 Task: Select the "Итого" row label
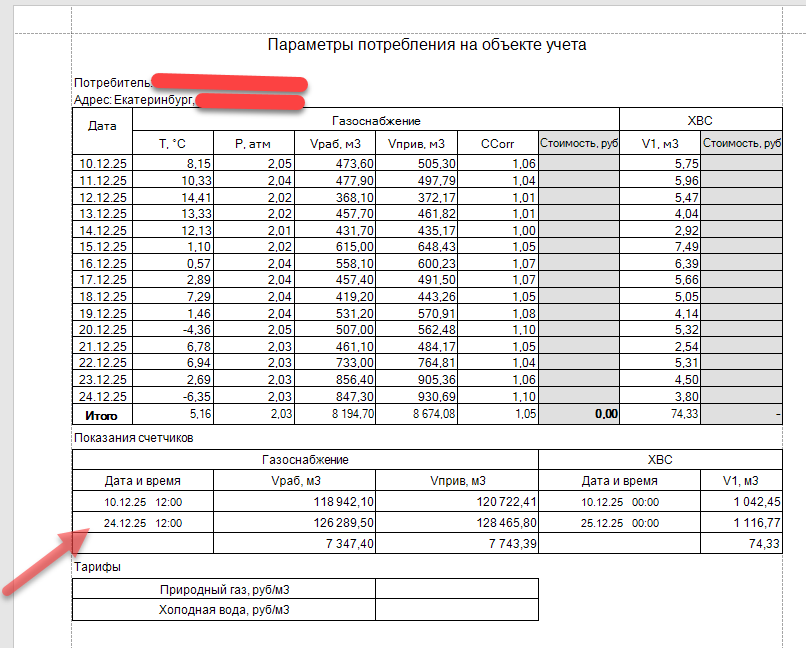pos(102,412)
